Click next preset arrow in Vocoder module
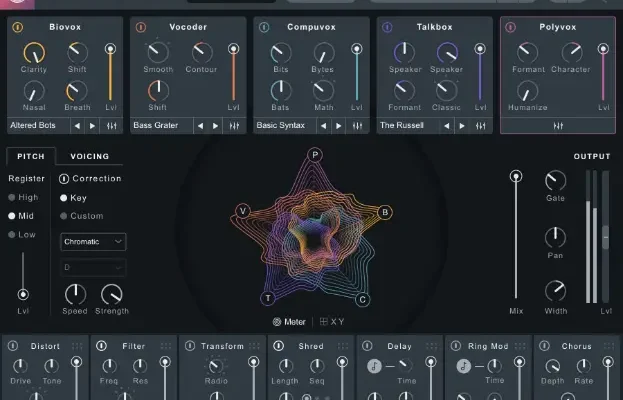This screenshot has width=623, height=400. [214, 126]
